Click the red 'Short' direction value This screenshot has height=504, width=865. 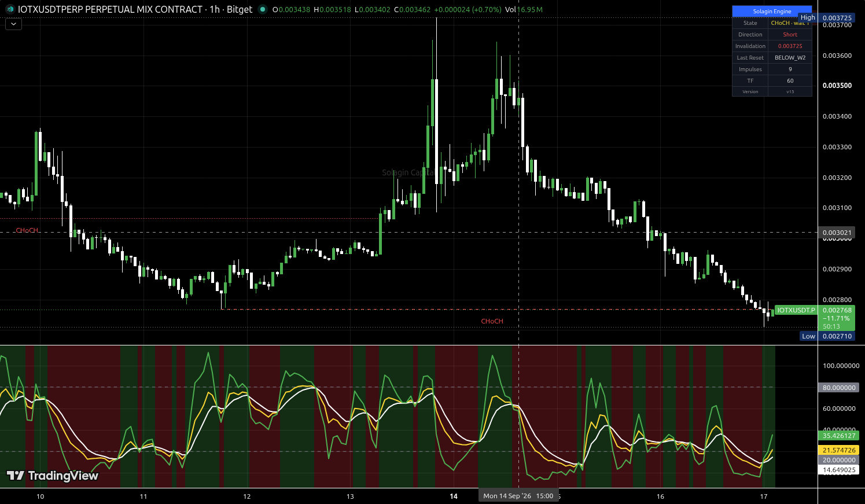[x=790, y=35]
